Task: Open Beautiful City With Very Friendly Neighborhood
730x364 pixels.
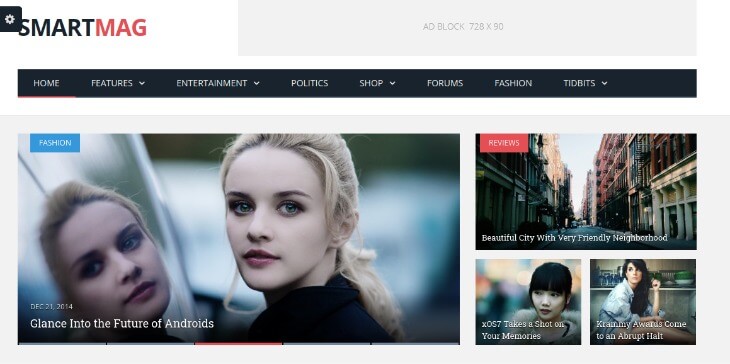Action: (x=575, y=238)
